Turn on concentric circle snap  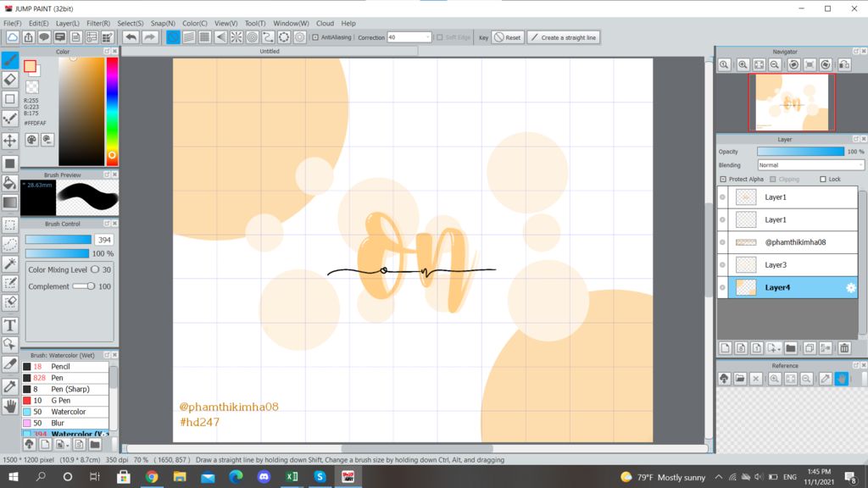[253, 37]
